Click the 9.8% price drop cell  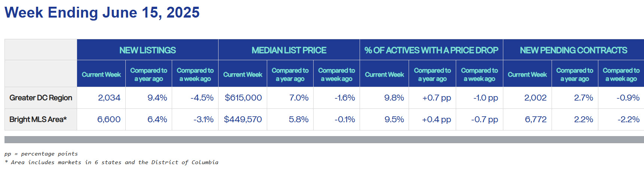[x=394, y=98]
